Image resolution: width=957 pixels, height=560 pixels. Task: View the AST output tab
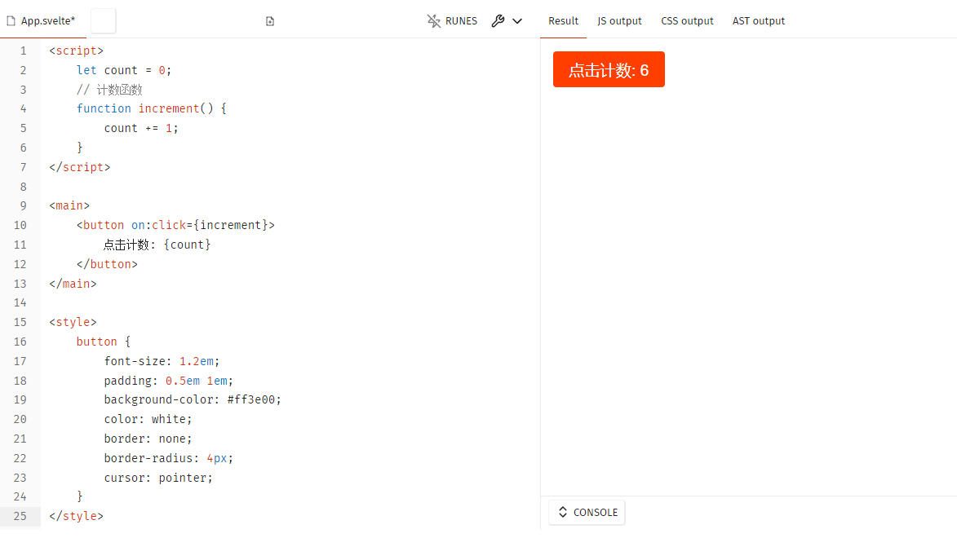pyautogui.click(x=758, y=21)
